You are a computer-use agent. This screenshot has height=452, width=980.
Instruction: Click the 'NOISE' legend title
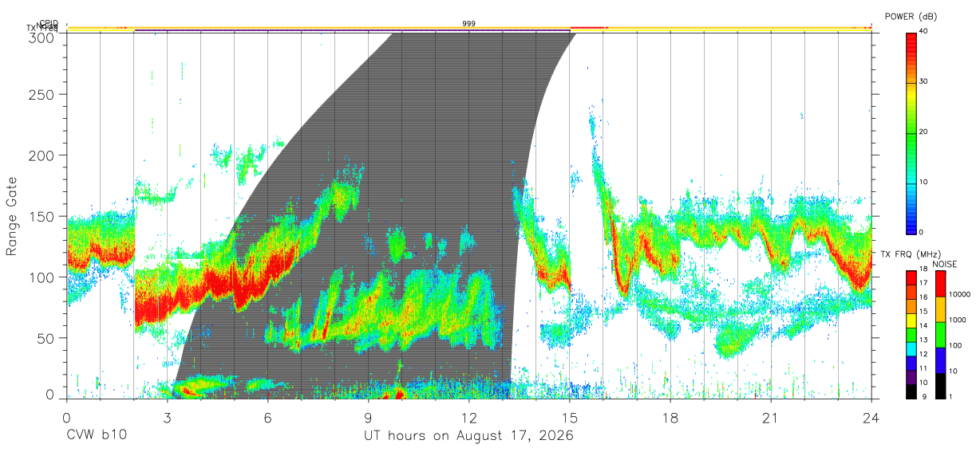tap(945, 264)
